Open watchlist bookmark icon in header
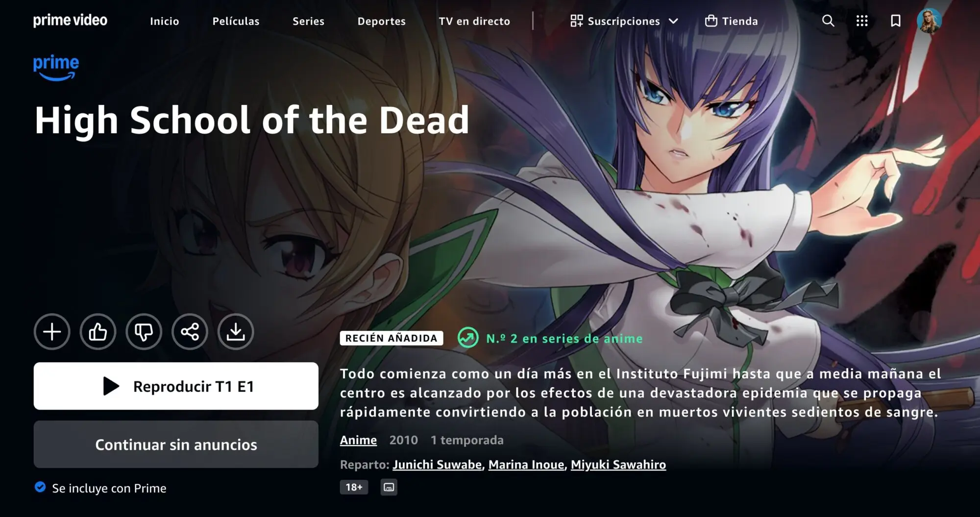The height and width of the screenshot is (517, 980). pyautogui.click(x=896, y=21)
